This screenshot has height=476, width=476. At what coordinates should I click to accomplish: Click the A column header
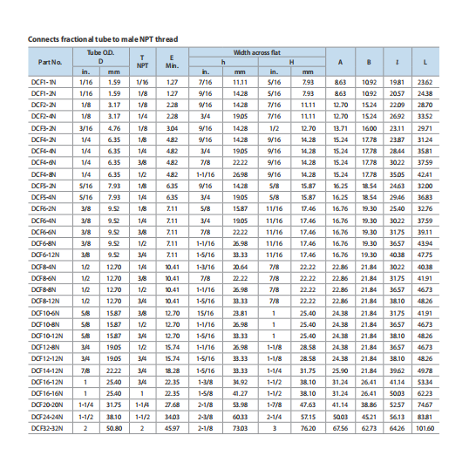(x=340, y=62)
